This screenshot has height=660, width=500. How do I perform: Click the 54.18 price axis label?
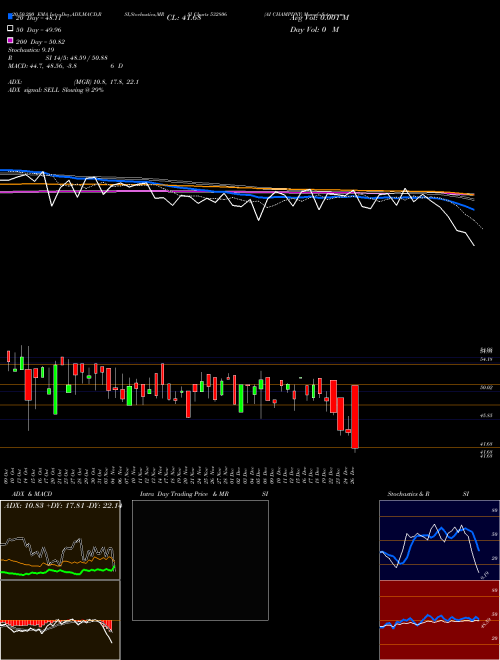(x=487, y=359)
